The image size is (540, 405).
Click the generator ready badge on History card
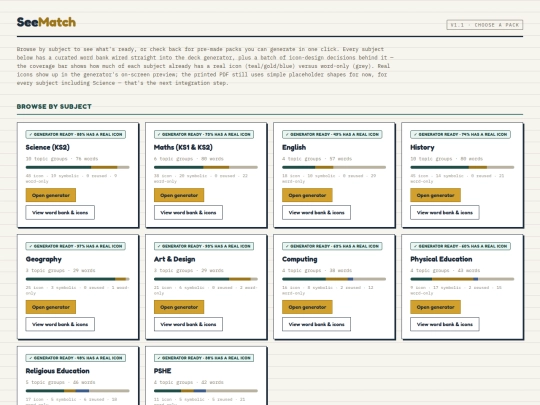click(x=460, y=134)
